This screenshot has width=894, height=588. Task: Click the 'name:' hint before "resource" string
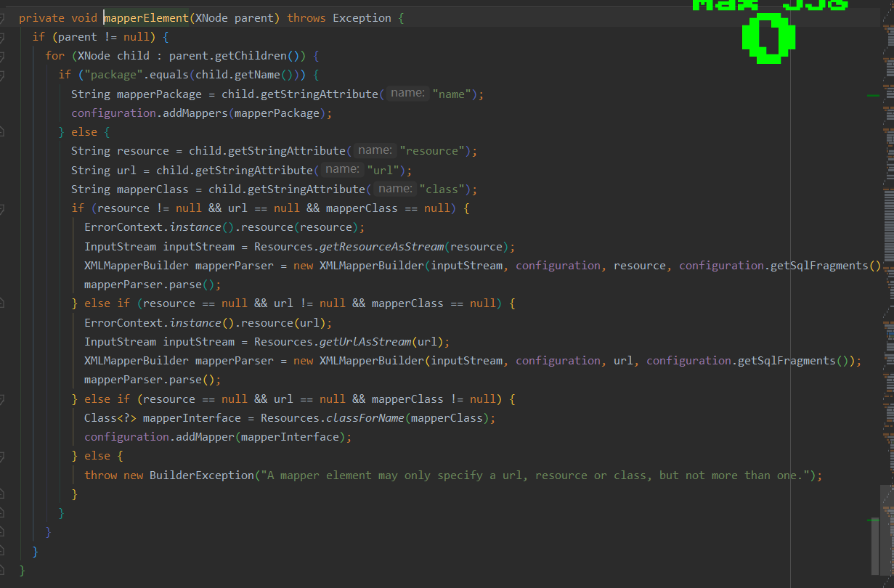[375, 150]
